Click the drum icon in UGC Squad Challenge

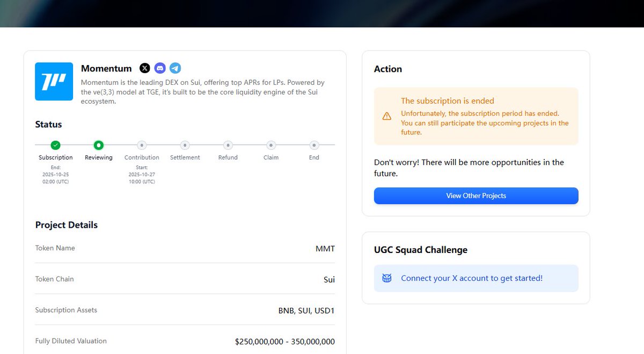point(387,278)
